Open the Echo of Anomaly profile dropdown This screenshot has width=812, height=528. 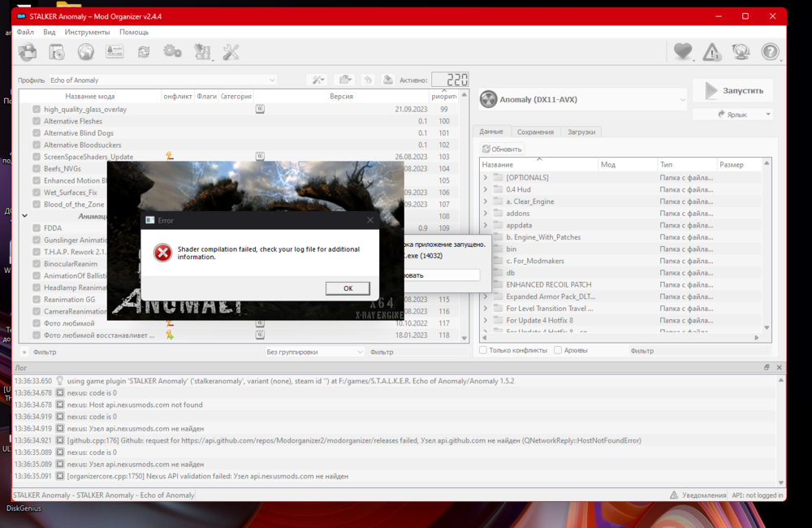click(x=162, y=80)
